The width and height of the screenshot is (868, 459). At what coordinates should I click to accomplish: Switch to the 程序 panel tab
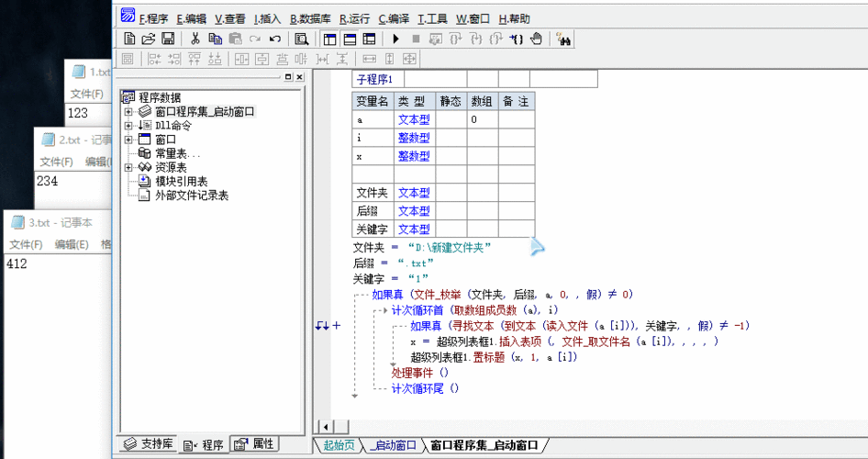(204, 444)
